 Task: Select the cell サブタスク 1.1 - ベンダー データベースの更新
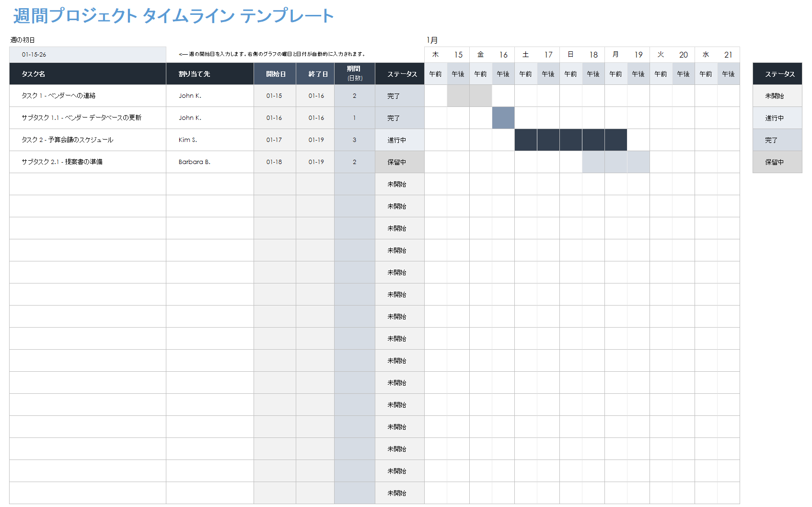[88, 118]
